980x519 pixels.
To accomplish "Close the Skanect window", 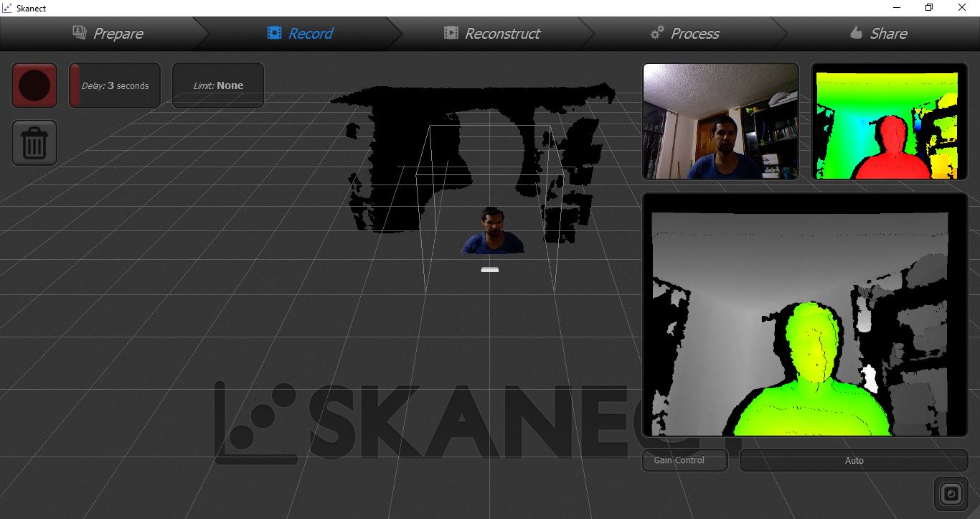I will click(962, 7).
